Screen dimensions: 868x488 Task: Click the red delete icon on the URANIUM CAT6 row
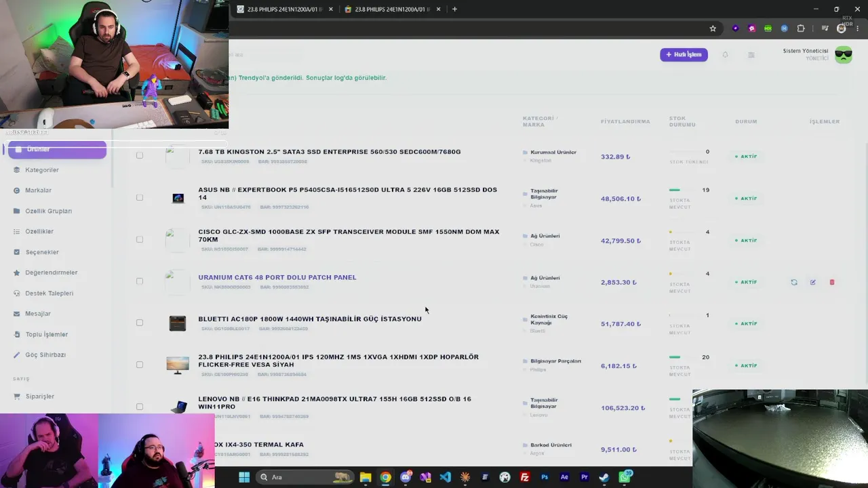(832, 282)
